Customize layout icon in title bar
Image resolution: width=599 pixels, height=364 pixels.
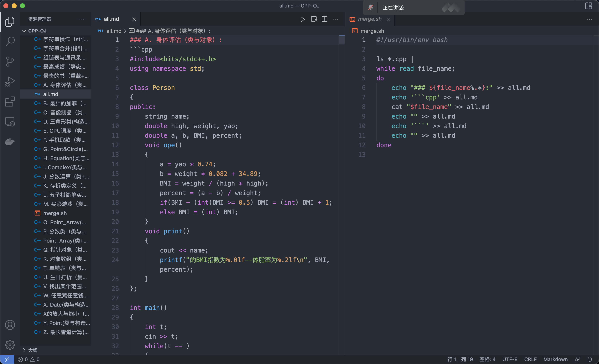pos(589,6)
